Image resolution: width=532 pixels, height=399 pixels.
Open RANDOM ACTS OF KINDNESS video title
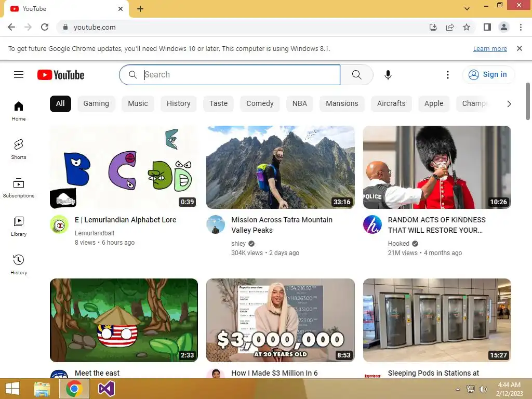[437, 225]
